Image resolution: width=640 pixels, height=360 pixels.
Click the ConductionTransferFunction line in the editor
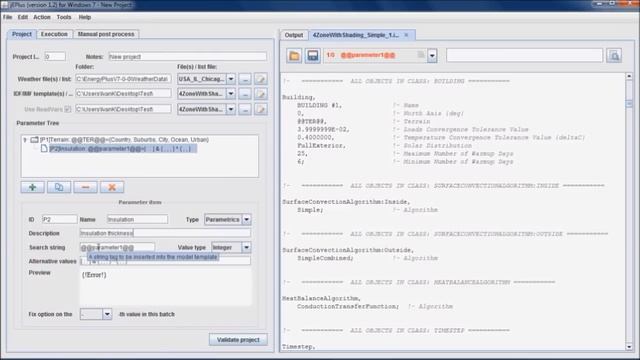pos(348,307)
